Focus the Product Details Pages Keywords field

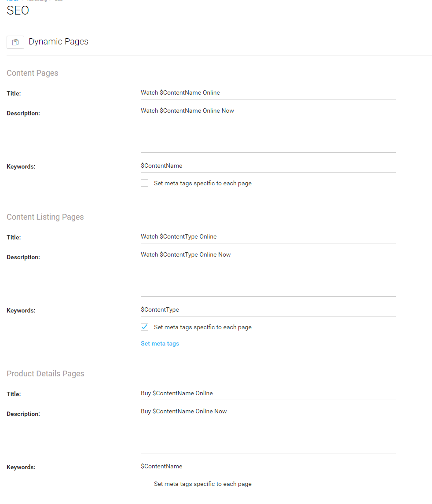click(268, 467)
